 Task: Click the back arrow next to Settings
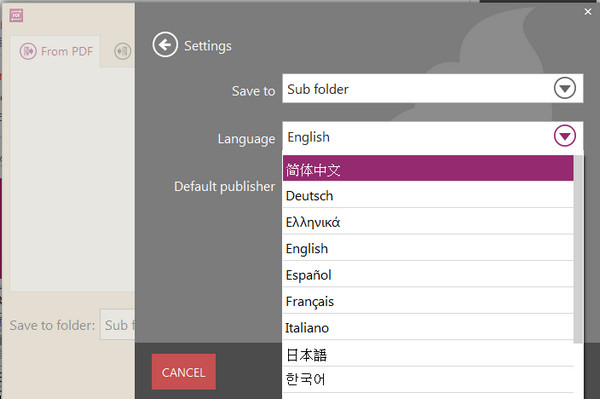(165, 45)
